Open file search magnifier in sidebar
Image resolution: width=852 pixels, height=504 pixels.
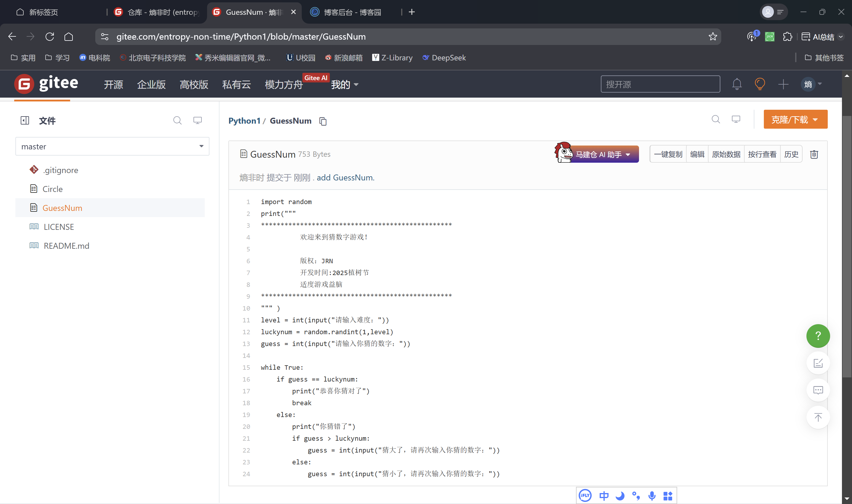177,120
